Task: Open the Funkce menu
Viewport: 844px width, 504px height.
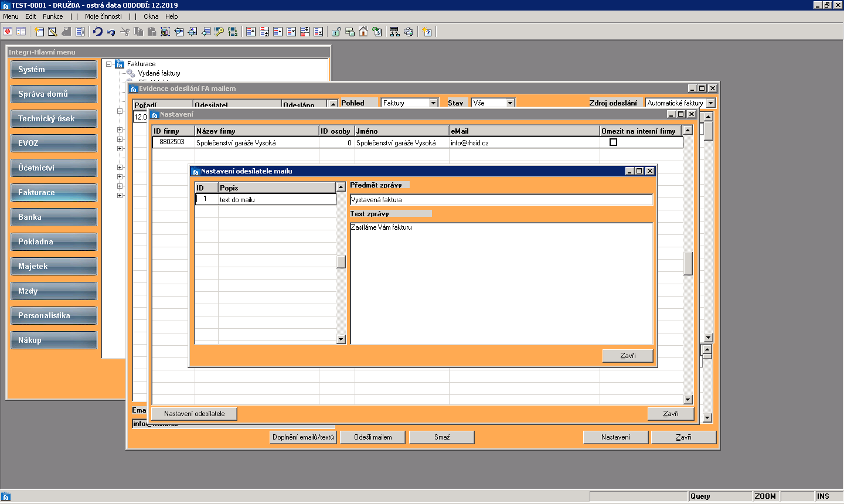Action: [x=53, y=16]
